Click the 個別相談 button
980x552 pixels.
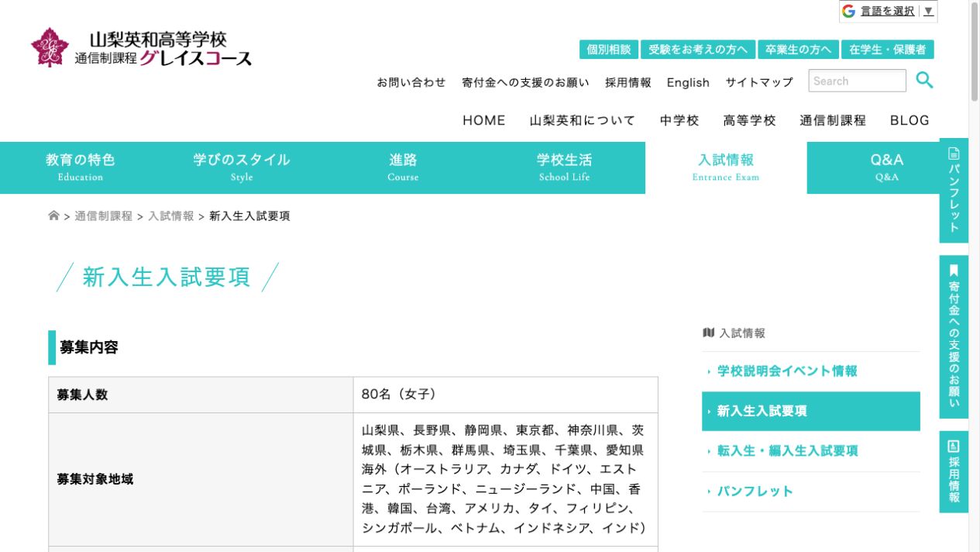point(609,50)
